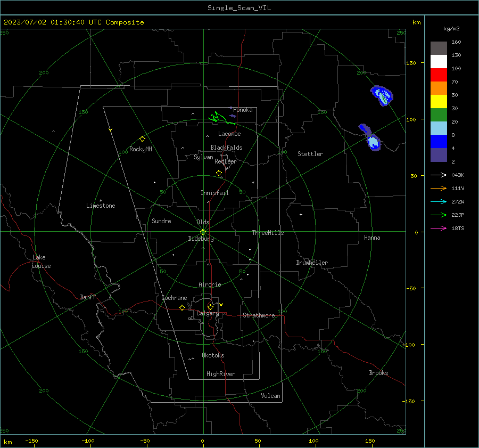The image size is (479, 448).
Task: Click the Banff label
Action: click(88, 297)
